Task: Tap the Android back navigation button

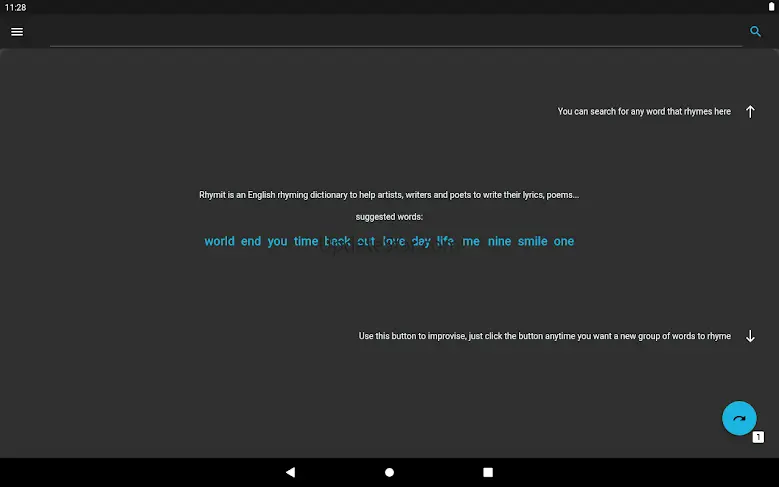Action: point(291,472)
